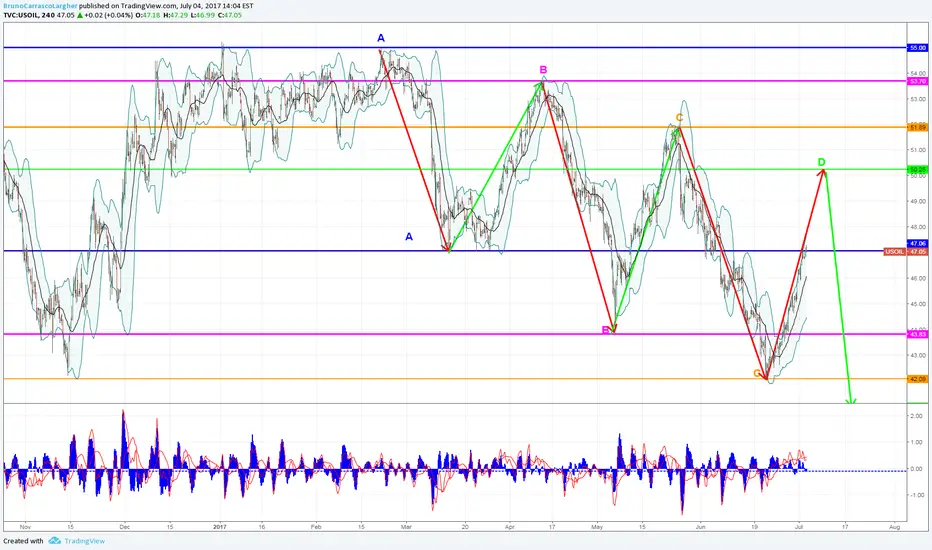
Task: Select the magenta B label at May low
Action: (606, 330)
